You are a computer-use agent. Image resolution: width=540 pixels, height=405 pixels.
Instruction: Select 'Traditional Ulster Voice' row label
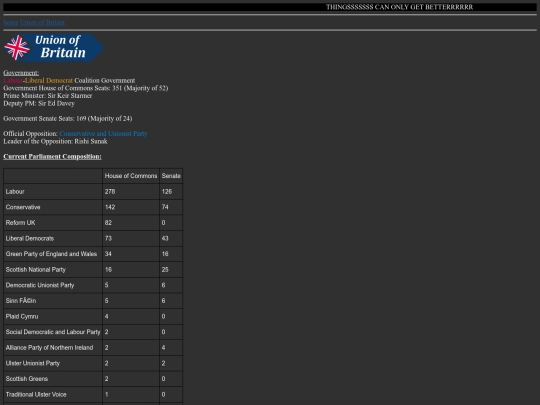tap(36, 395)
